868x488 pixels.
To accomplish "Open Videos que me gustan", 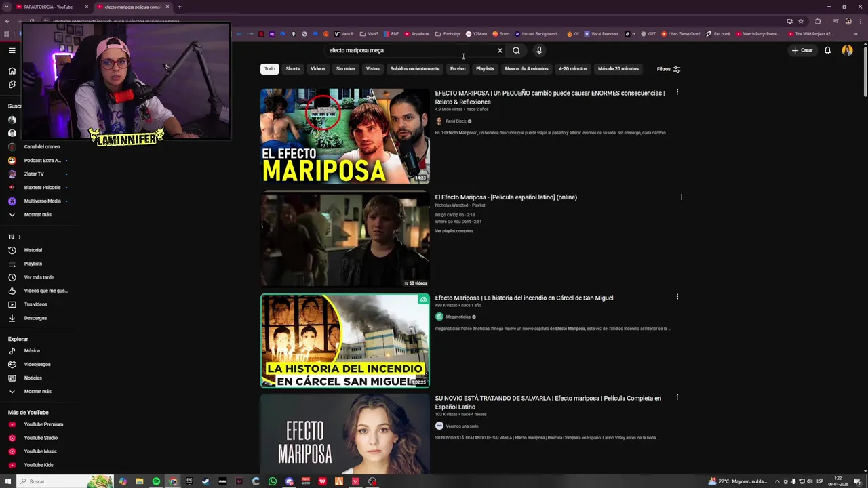I will click(45, 291).
